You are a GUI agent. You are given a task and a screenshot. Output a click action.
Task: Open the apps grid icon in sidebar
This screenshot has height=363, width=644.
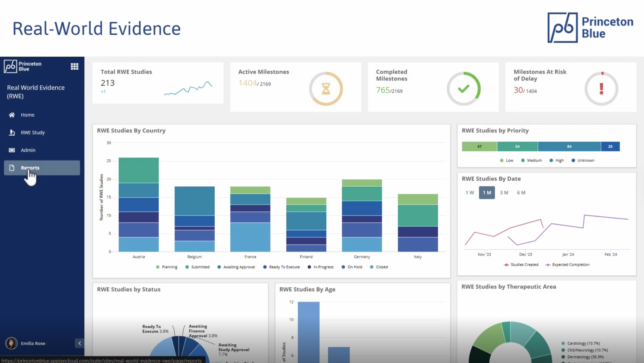coord(74,66)
